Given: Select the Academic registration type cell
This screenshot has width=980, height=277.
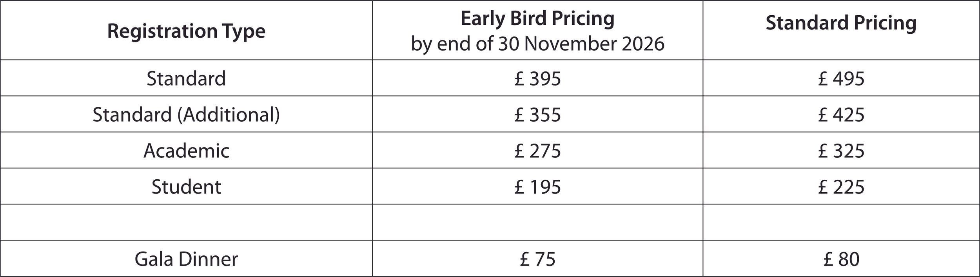Looking at the screenshot, I should 186,151.
